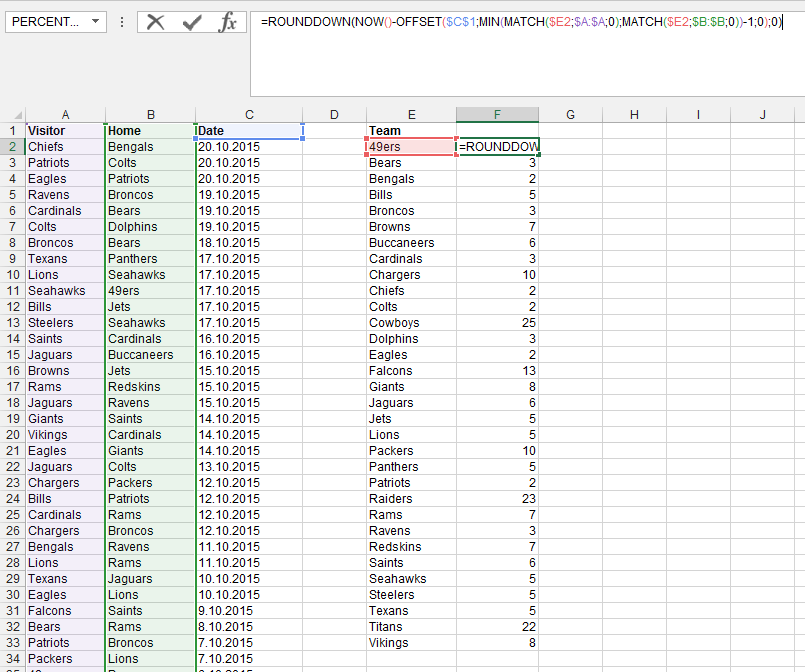
Task: Click the Team header cell
Action: point(411,131)
